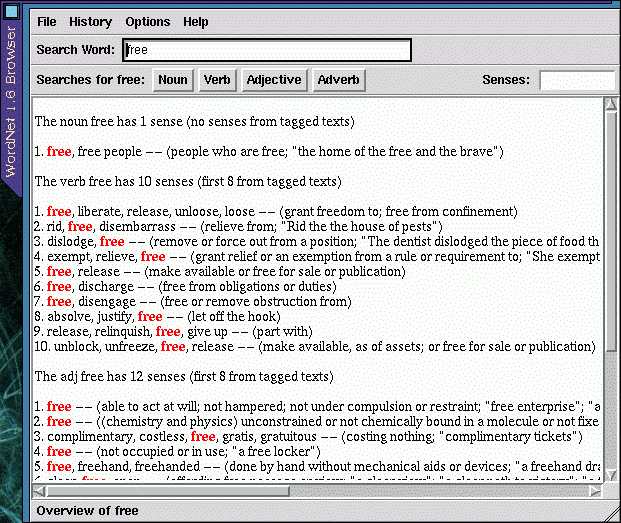Open the History menu
Screen dimensions: 621x523
90,22
